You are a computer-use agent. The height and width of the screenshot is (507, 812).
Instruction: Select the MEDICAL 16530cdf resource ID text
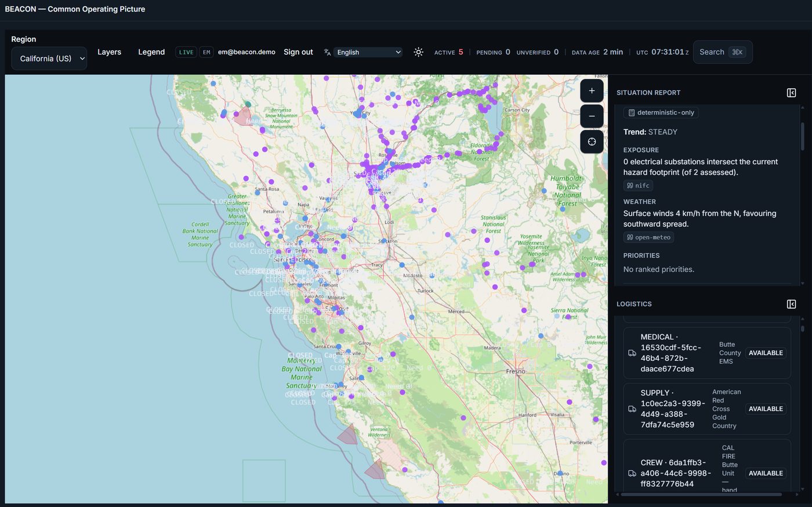(x=671, y=353)
